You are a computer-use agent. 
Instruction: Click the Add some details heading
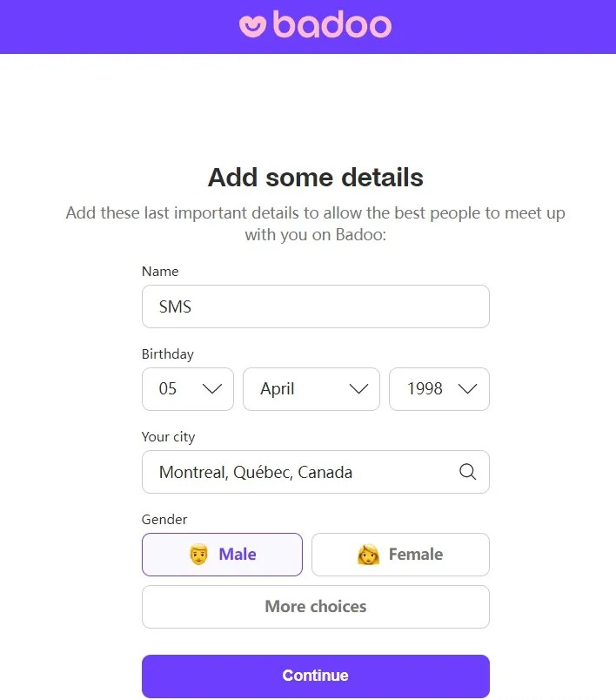(x=315, y=178)
